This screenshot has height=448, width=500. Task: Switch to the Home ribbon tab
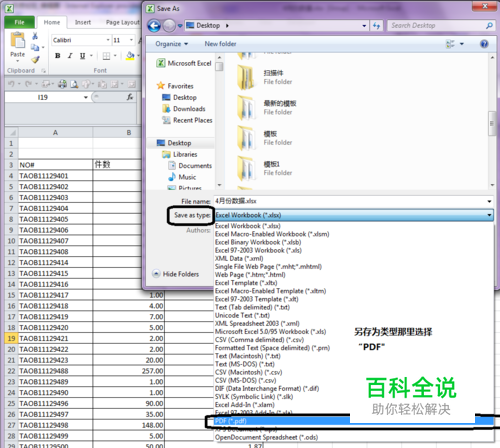point(52,22)
